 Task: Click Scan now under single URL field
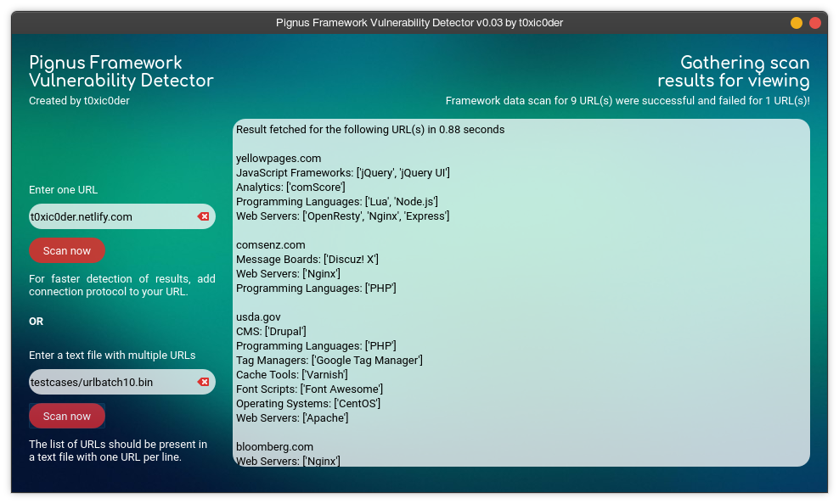(67, 250)
